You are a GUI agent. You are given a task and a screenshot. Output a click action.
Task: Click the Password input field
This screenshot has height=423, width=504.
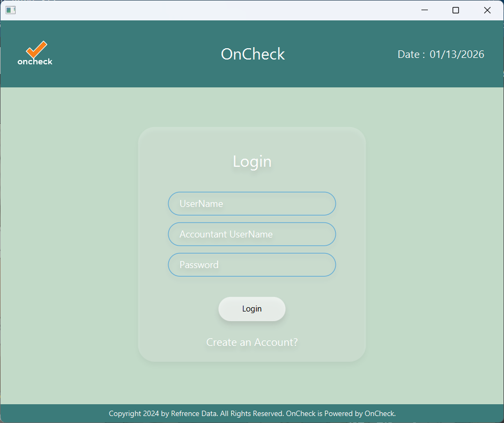[x=252, y=264]
